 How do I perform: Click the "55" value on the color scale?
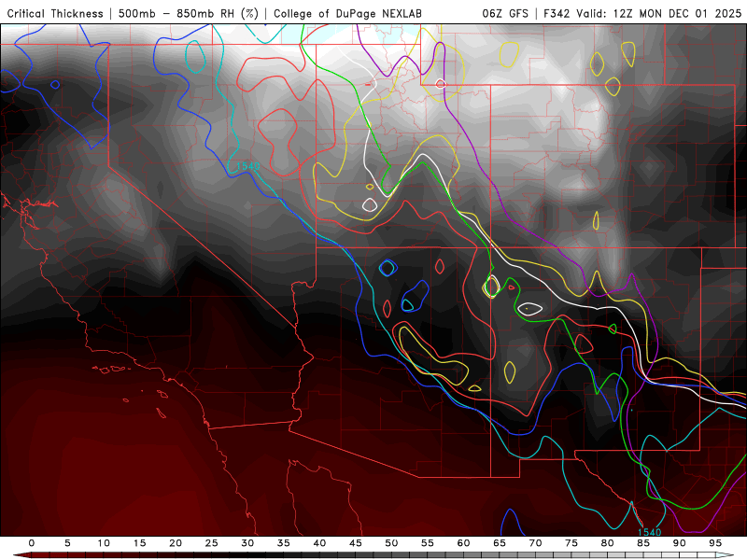(x=428, y=543)
